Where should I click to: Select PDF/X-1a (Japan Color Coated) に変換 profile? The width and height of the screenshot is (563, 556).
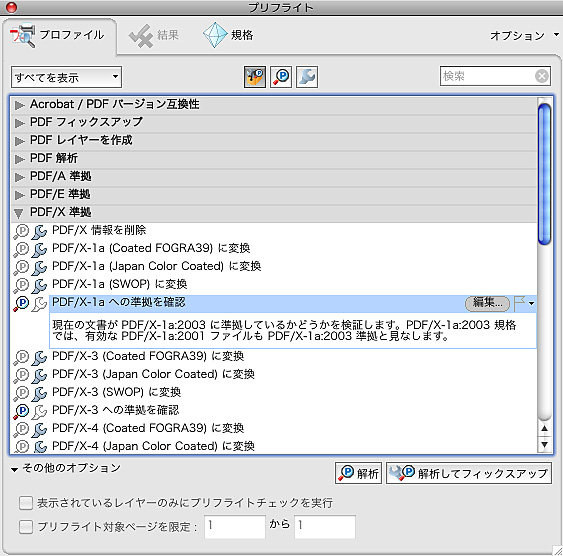pos(157,266)
